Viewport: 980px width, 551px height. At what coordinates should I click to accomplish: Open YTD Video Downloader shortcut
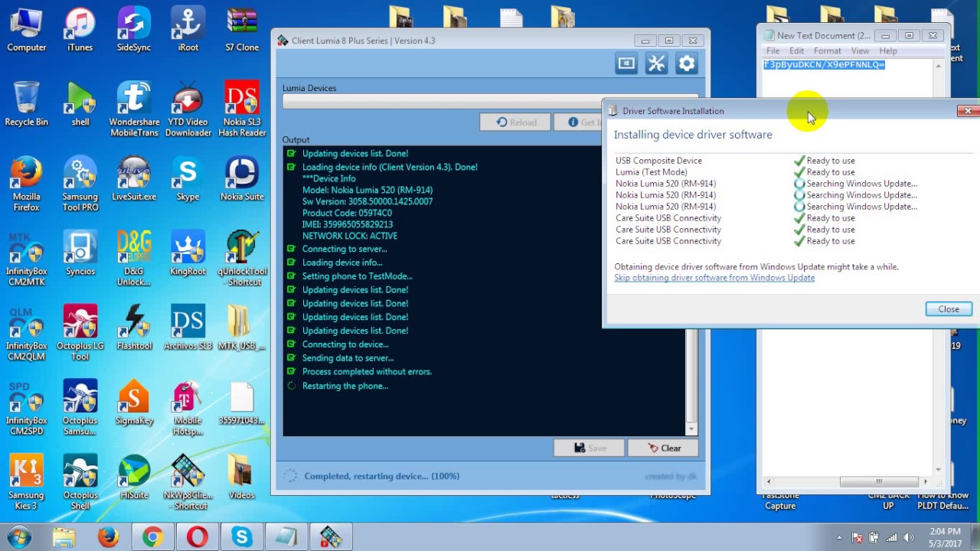(188, 109)
